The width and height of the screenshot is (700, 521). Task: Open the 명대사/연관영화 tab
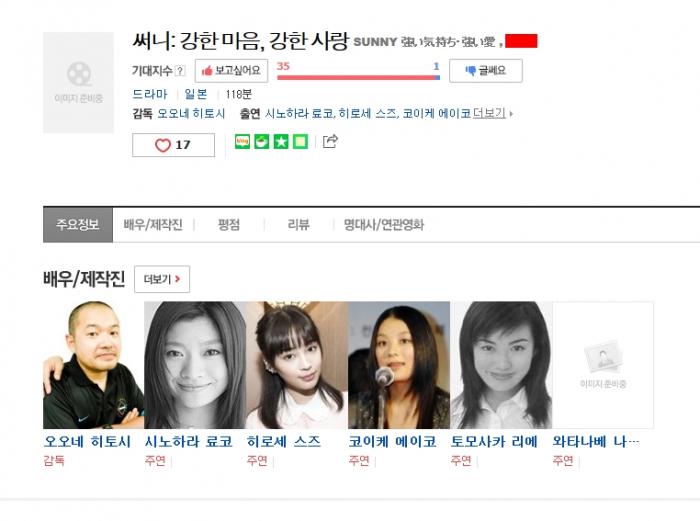[384, 225]
